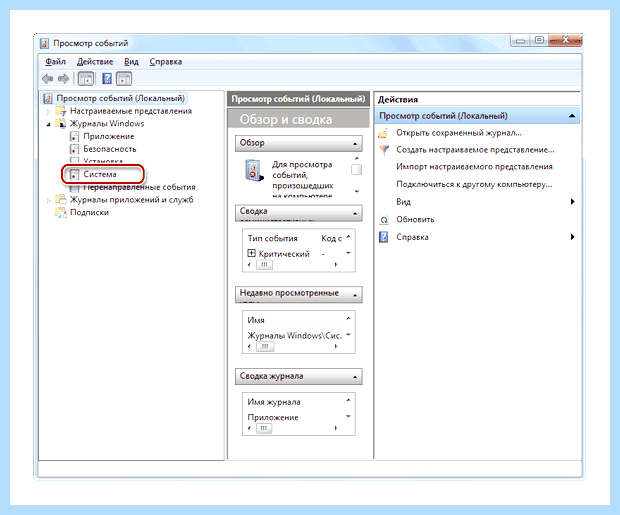
Task: Click the Настраиваемые представления folder icon
Action: [60, 111]
